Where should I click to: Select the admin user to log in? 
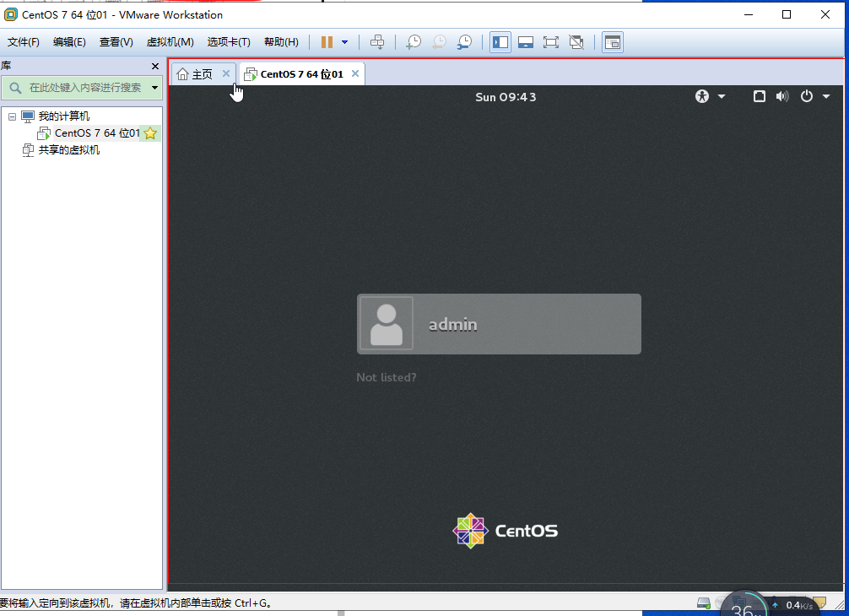click(499, 324)
